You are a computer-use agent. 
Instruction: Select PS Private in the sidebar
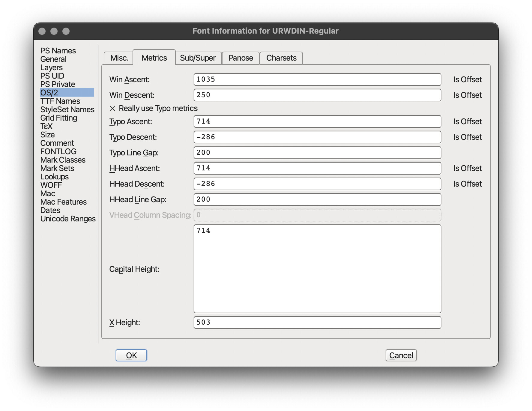click(x=58, y=84)
